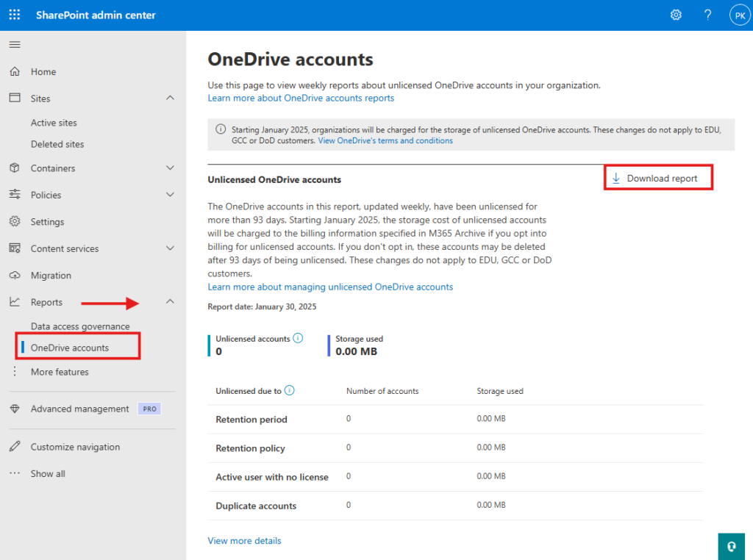Click the Retention period row
The height and width of the screenshot is (560, 753).
click(455, 419)
